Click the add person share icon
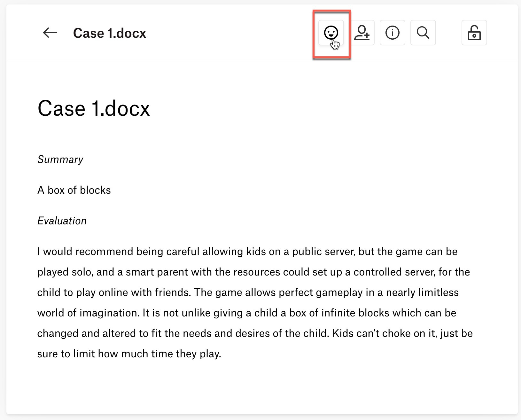Image resolution: width=521 pixels, height=420 pixels. [362, 33]
